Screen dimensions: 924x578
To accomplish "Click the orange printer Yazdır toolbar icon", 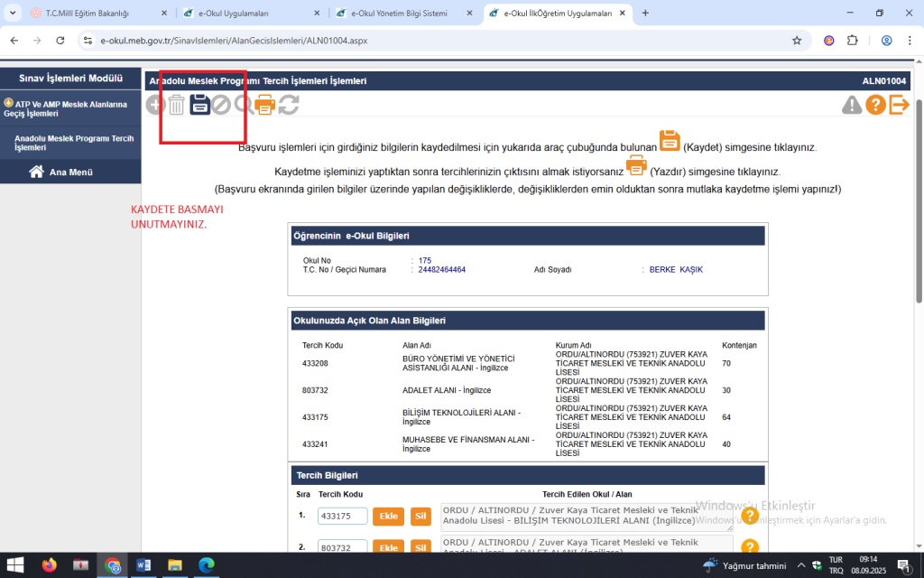I will click(265, 105).
